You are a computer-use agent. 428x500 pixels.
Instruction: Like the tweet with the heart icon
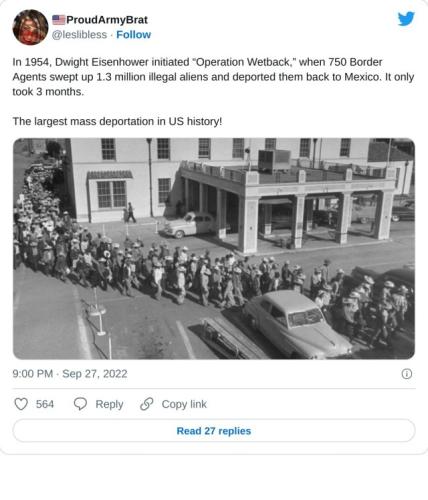21,404
